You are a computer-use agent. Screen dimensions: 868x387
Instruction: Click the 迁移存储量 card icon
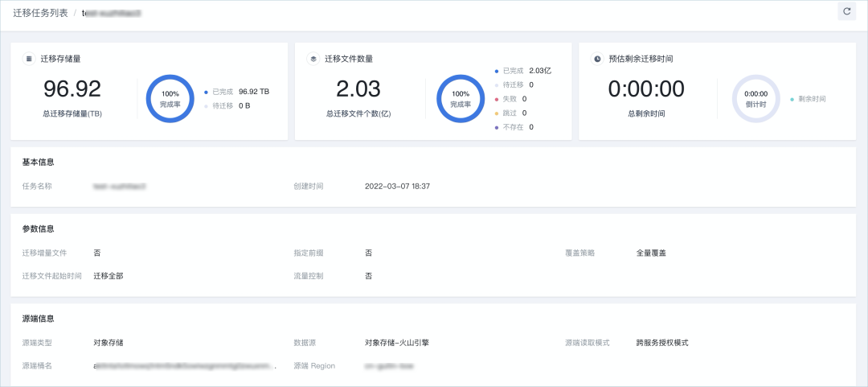(29, 59)
